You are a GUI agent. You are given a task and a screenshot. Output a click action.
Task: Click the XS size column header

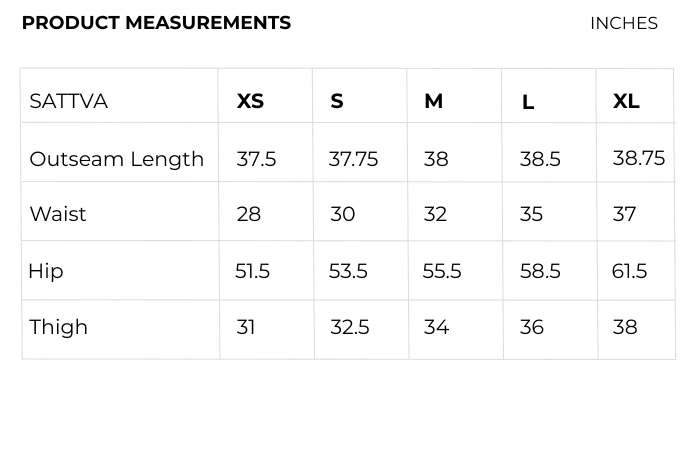(250, 101)
